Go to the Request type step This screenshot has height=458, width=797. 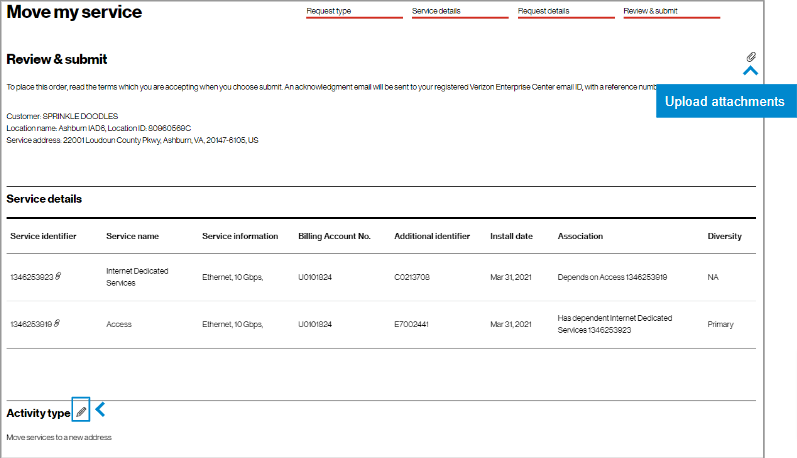(354, 12)
